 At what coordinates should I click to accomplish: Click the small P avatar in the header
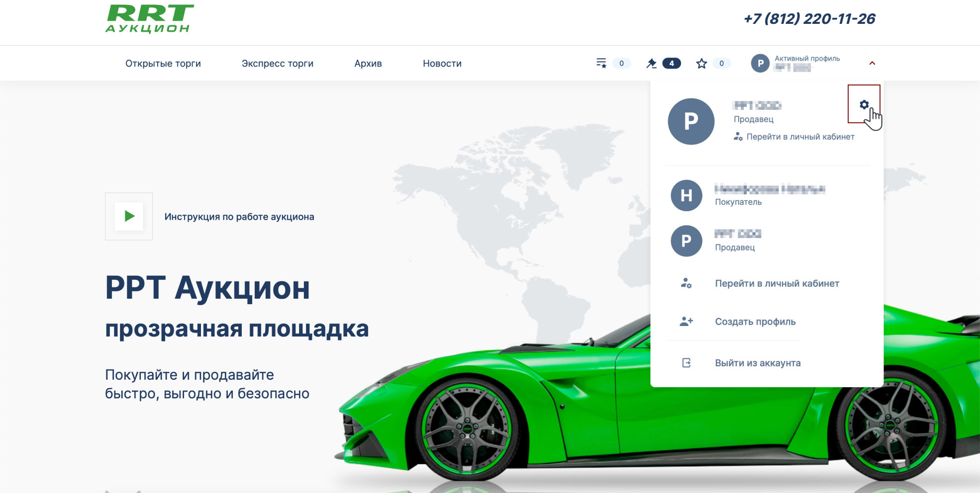(760, 63)
